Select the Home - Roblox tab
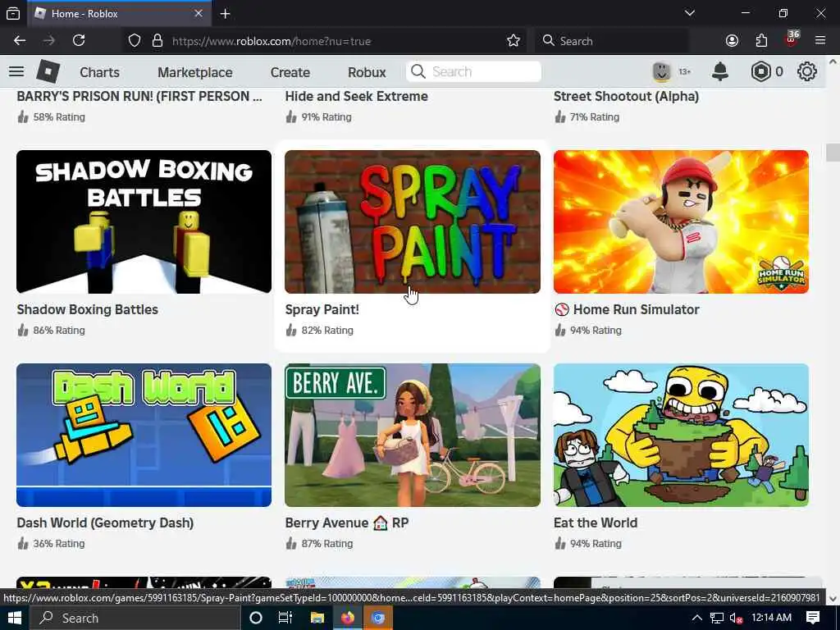The image size is (840, 630). [x=121, y=13]
